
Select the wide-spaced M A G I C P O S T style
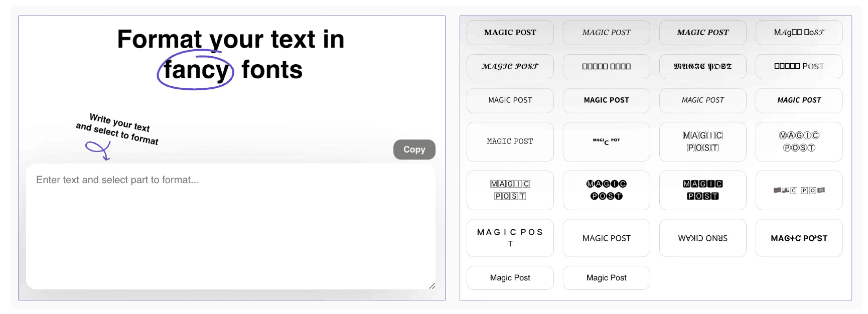pos(510,238)
